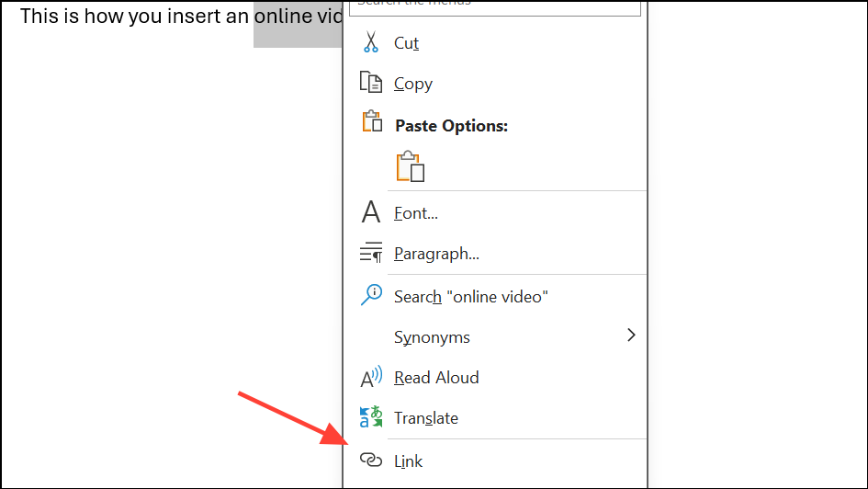Image resolution: width=868 pixels, height=489 pixels.
Task: Click the Paste Options clipboard icon
Action: tap(371, 123)
